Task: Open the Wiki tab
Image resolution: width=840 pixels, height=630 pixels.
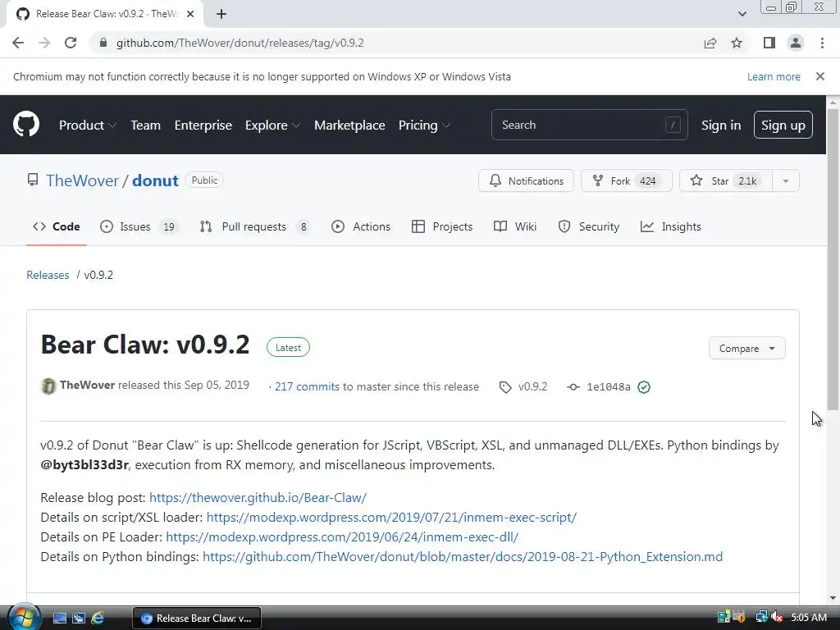Action: [515, 226]
